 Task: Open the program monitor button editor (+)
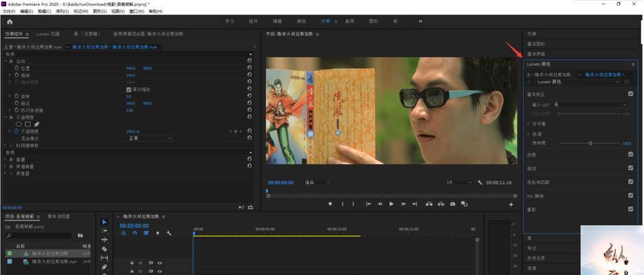(x=511, y=204)
